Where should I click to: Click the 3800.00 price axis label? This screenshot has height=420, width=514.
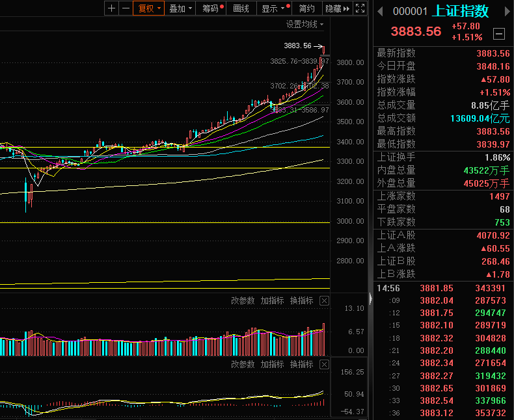pos(350,62)
